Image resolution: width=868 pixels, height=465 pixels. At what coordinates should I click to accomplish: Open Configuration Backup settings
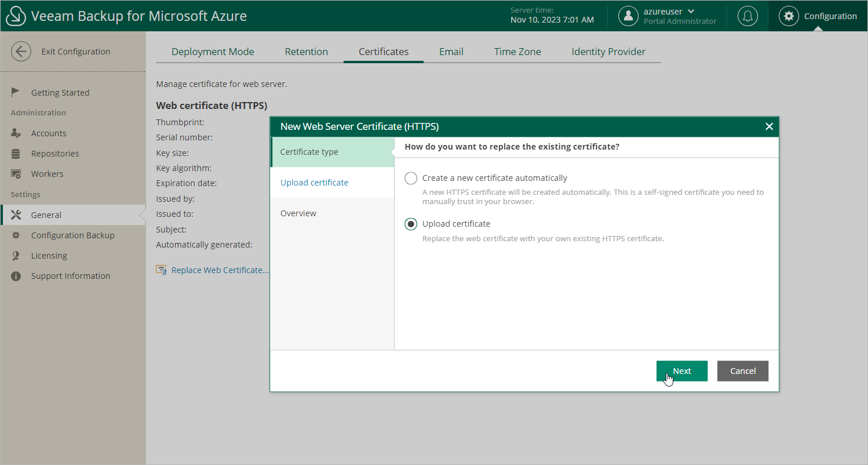tap(73, 235)
